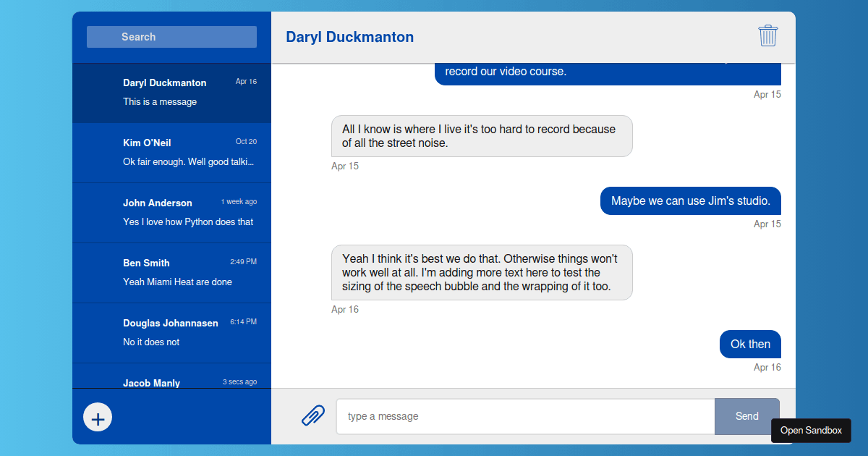Click the Open Sandbox button

(811, 430)
